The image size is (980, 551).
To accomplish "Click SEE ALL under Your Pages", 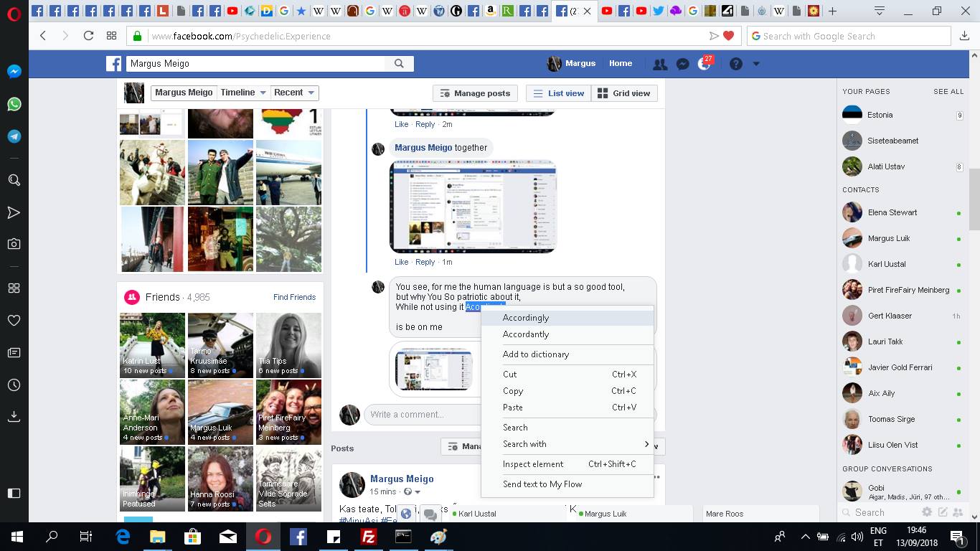I will pyautogui.click(x=948, y=92).
